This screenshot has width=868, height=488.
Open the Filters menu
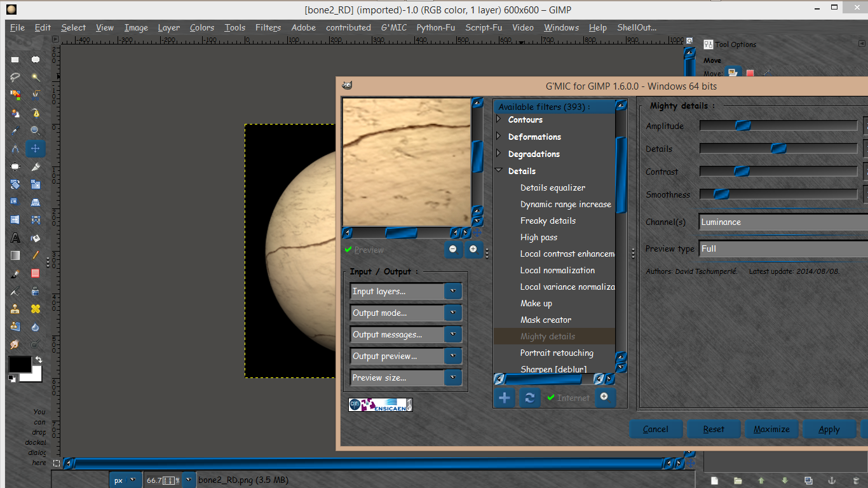coord(268,27)
